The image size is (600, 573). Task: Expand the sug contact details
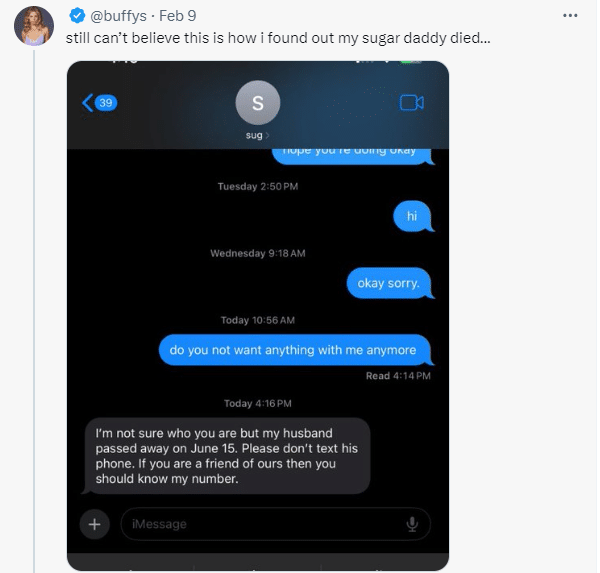coord(257,135)
